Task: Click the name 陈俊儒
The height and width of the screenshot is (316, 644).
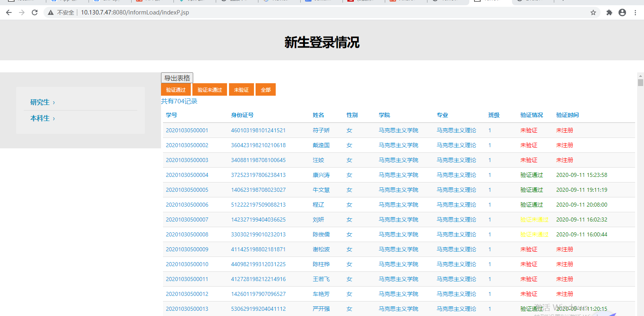Action: tap(321, 234)
